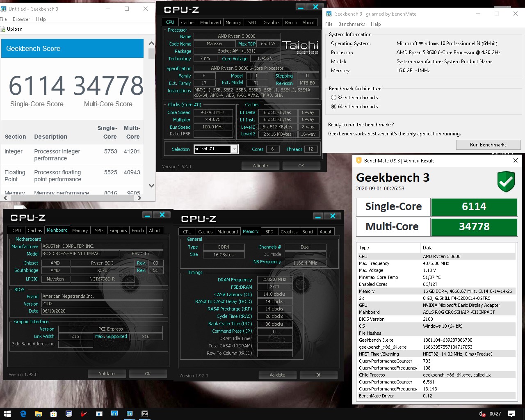Click the red checkmark taskbar icon
The height and width of the screenshot is (420, 525).
[x=84, y=414]
